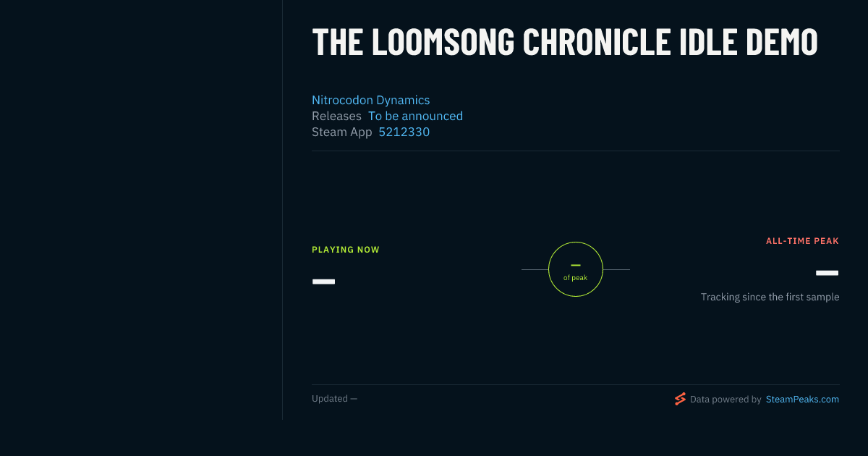The height and width of the screenshot is (456, 868).
Task: Click the 'To be announced' release link
Action: coord(415,116)
